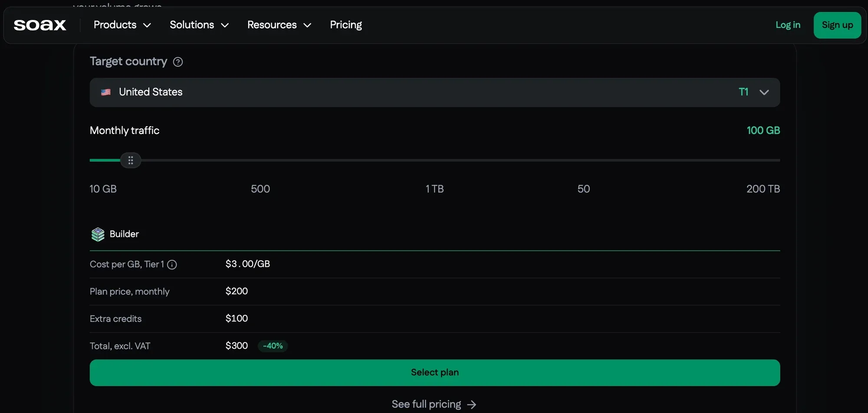Click the $200 plan price value
Screen dimensions: 868x413
[x=237, y=292]
